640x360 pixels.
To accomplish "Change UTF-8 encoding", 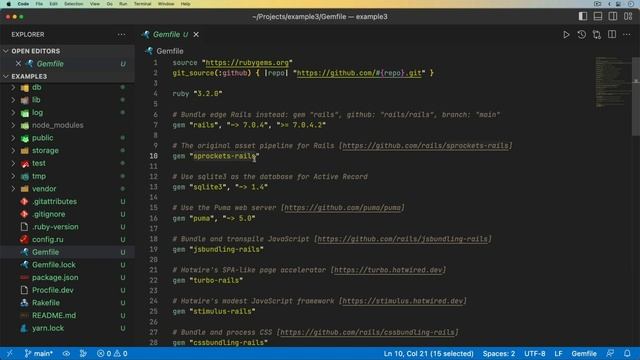I will pyautogui.click(x=535, y=353).
